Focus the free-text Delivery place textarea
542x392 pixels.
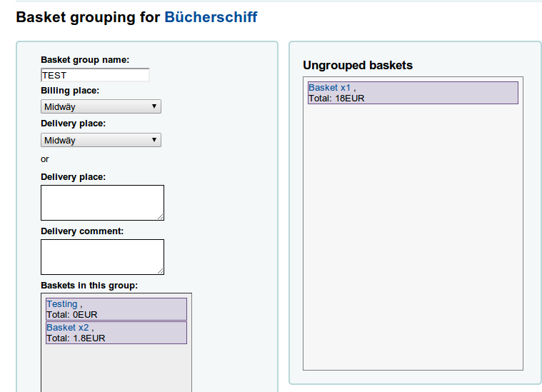coord(102,202)
